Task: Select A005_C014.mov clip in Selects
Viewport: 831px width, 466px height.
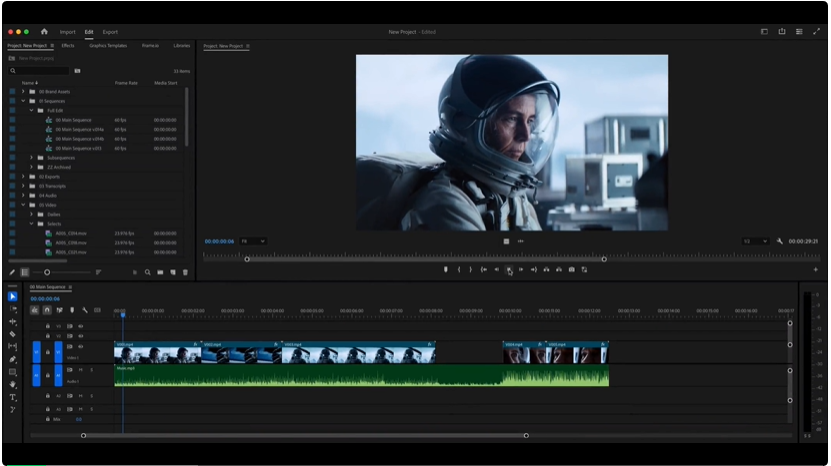Action: coord(71,233)
